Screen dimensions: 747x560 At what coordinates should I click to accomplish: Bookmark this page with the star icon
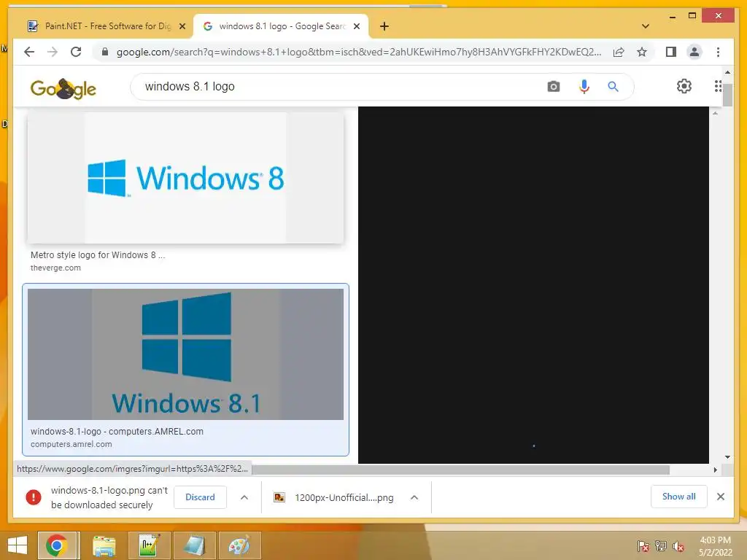tap(642, 52)
